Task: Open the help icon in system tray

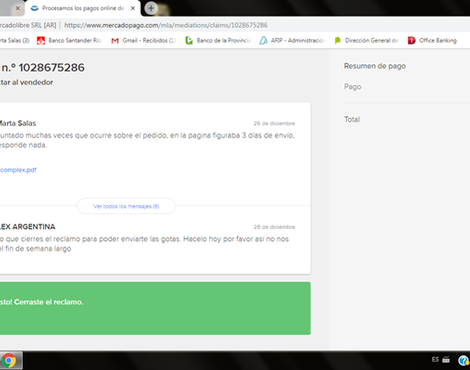Action: [463, 360]
